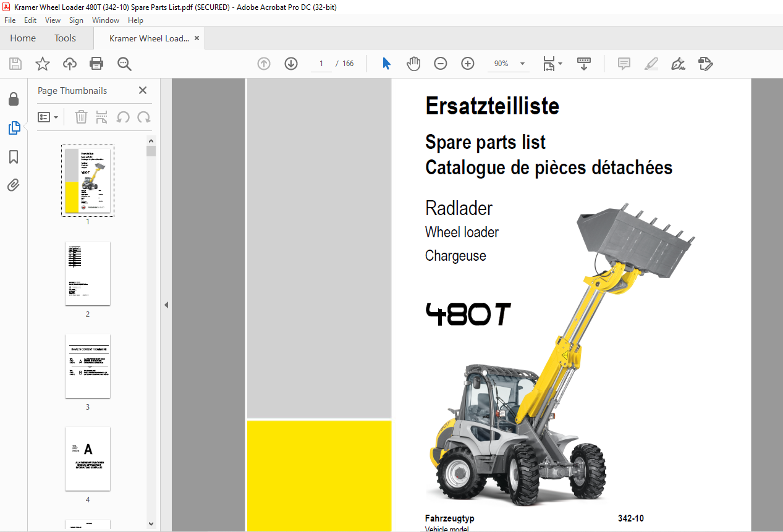
Task: Go to previous page arrow
Action: click(x=264, y=64)
